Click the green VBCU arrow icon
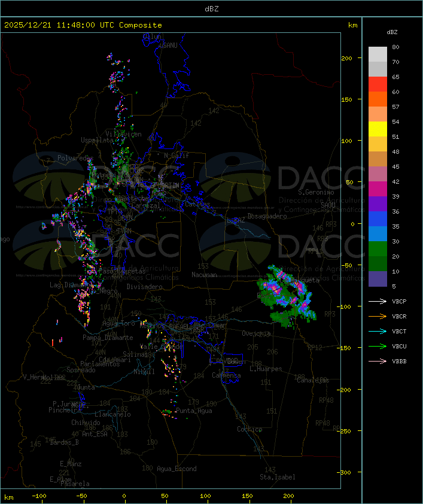 tap(378, 346)
